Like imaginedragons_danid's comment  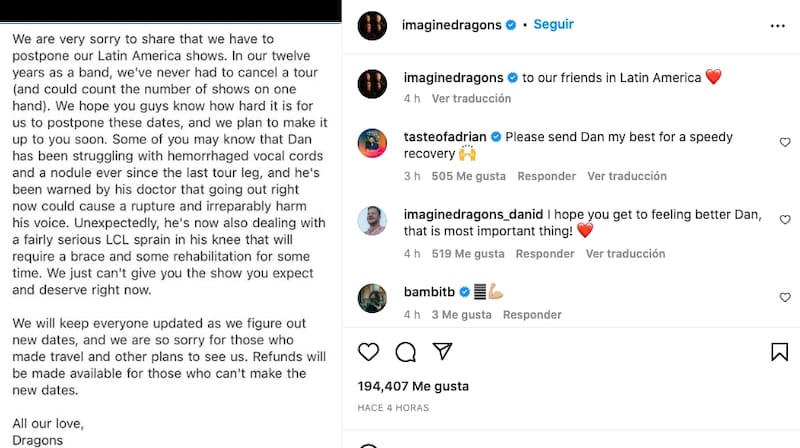pos(784,220)
